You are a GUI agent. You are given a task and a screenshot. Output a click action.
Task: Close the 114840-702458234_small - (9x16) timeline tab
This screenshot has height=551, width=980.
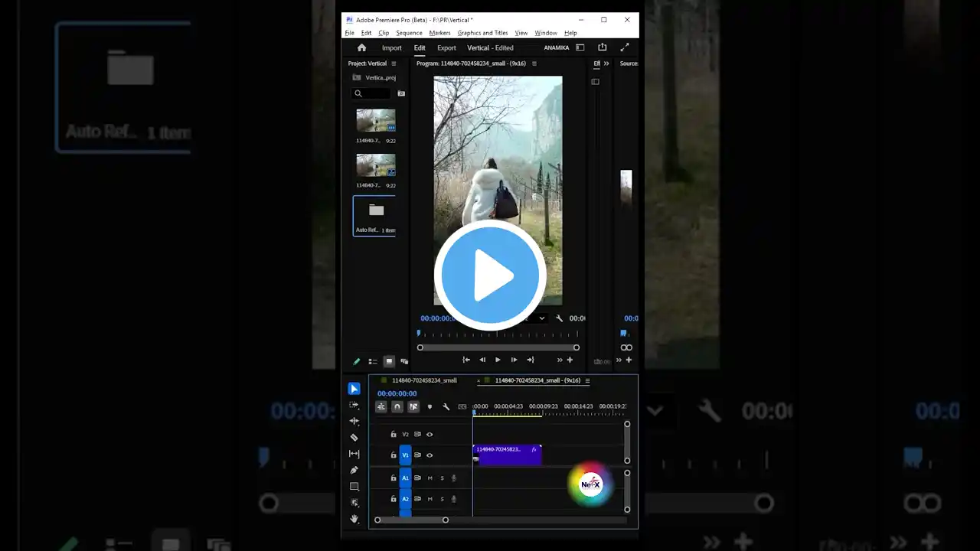[x=479, y=380]
